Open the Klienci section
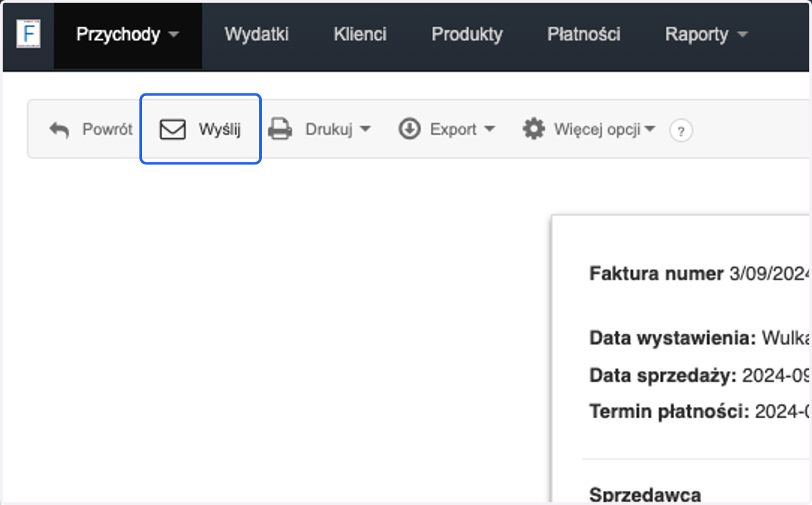The width and height of the screenshot is (812, 505). [360, 35]
